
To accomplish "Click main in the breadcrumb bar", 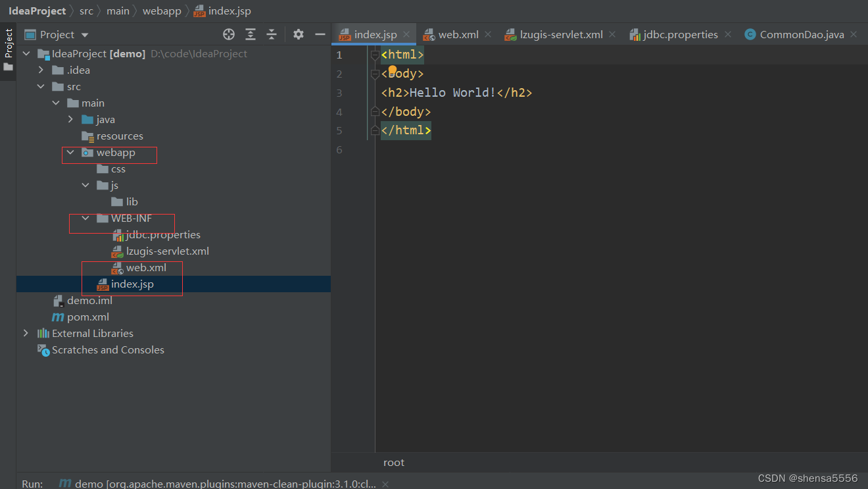I will point(118,11).
